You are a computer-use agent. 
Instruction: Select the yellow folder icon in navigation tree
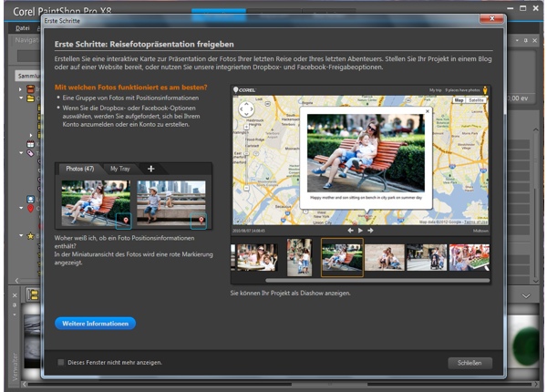[x=31, y=98]
